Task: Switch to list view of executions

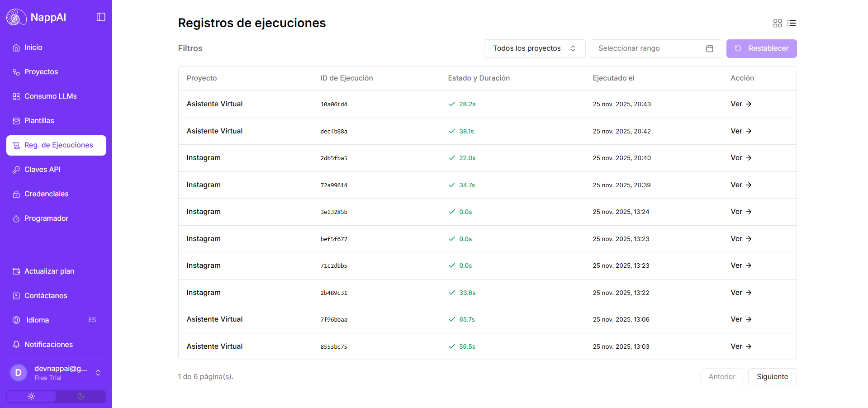Action: click(792, 23)
